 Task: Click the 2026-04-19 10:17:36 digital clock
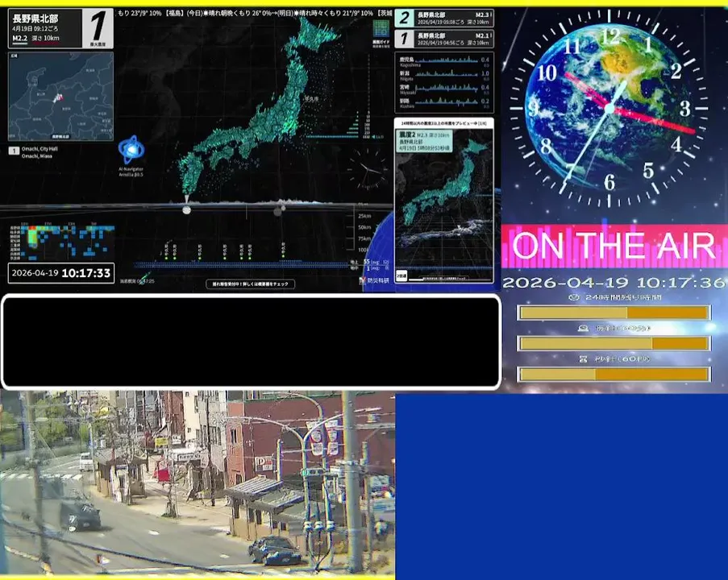click(x=614, y=282)
